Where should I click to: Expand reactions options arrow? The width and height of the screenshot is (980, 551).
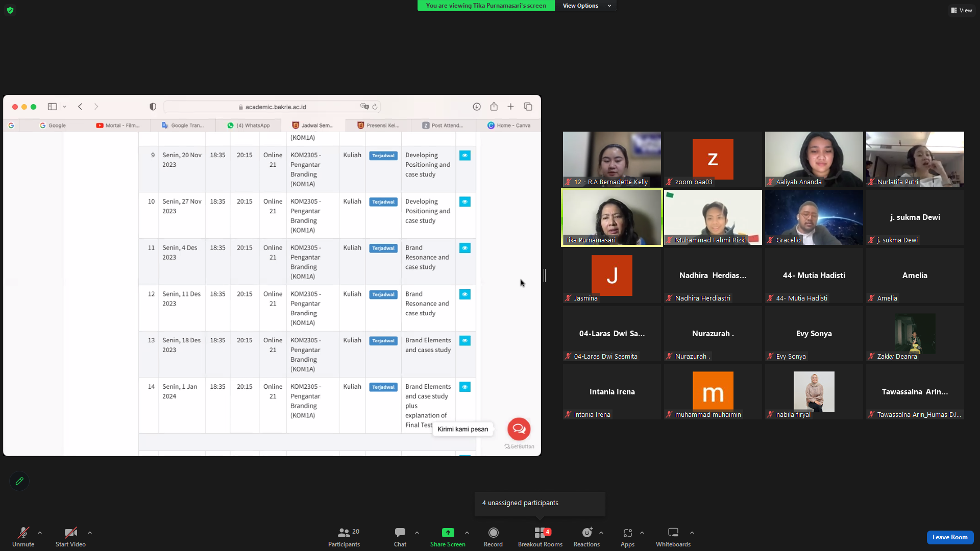pyautogui.click(x=601, y=533)
